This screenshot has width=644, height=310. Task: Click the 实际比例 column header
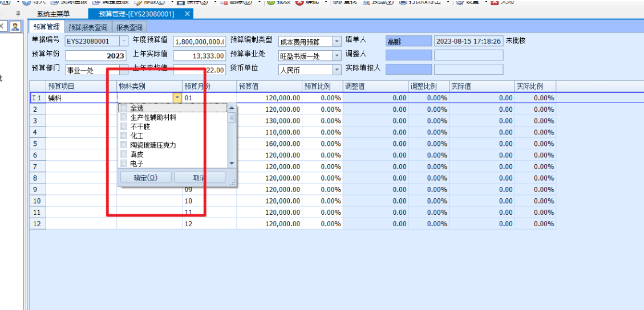(x=535, y=87)
